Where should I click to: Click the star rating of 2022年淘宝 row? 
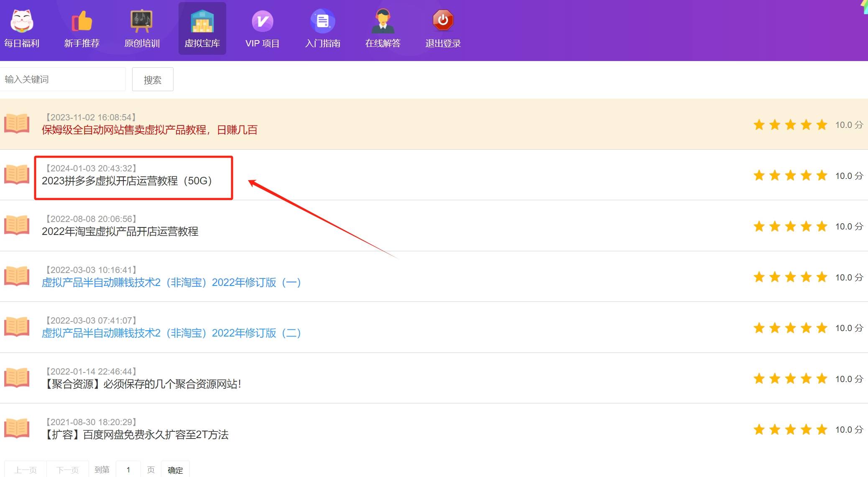790,226
